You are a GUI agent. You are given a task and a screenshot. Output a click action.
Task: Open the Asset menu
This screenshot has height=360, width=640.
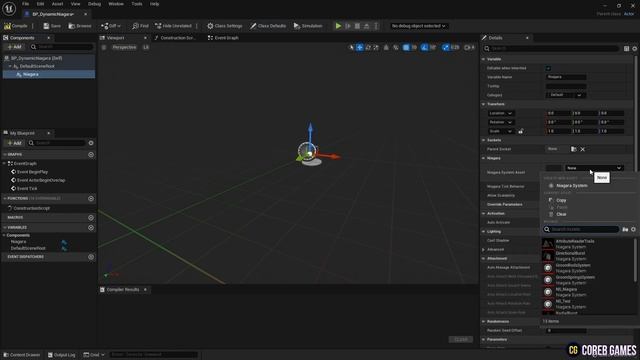click(58, 4)
